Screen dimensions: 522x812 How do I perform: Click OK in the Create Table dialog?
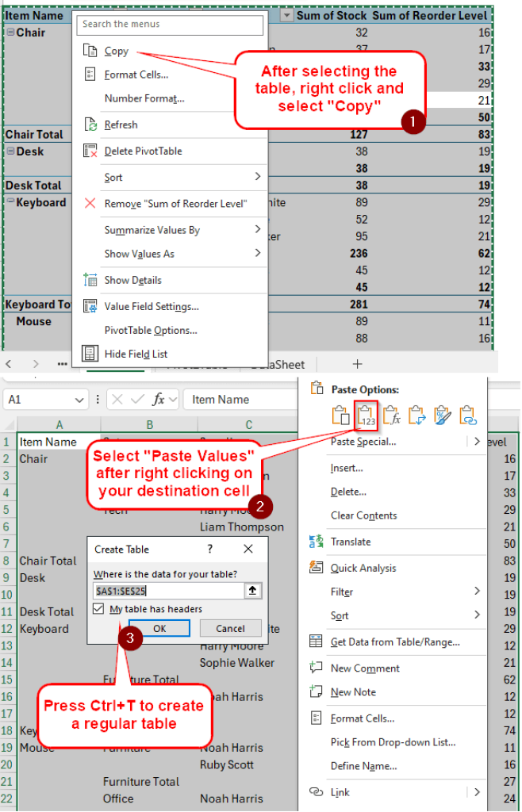coord(159,629)
